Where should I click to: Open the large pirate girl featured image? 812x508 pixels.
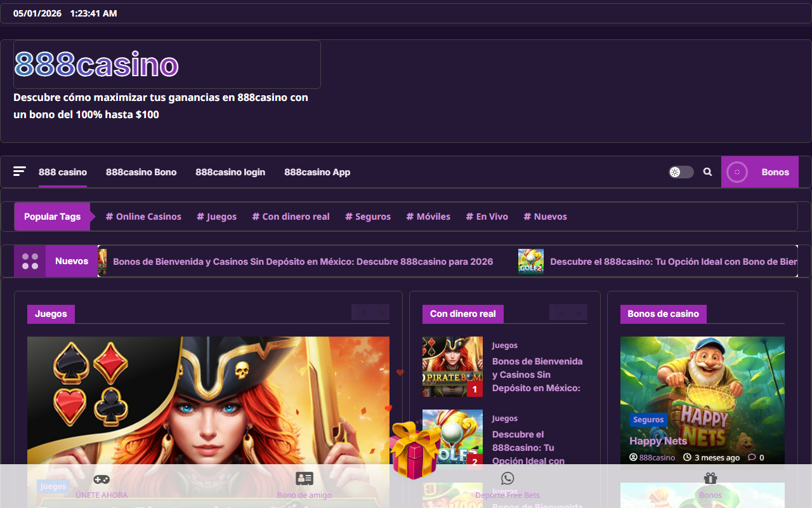click(x=208, y=406)
